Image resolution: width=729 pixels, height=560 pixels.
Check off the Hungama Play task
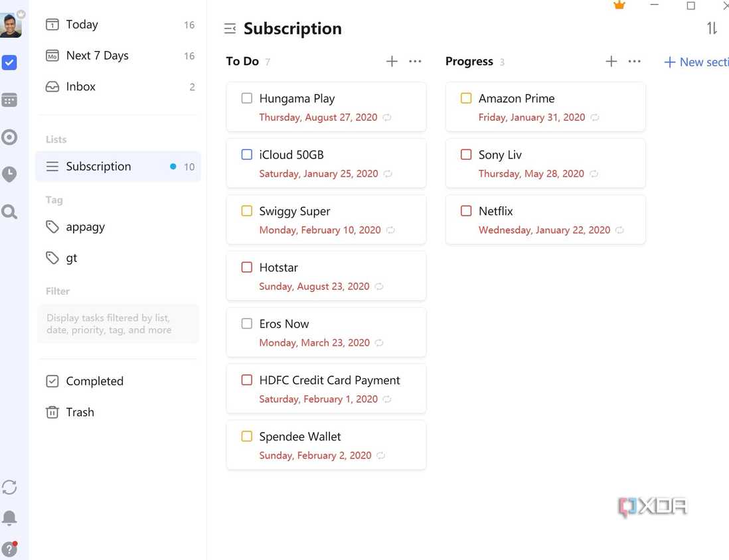click(x=247, y=98)
